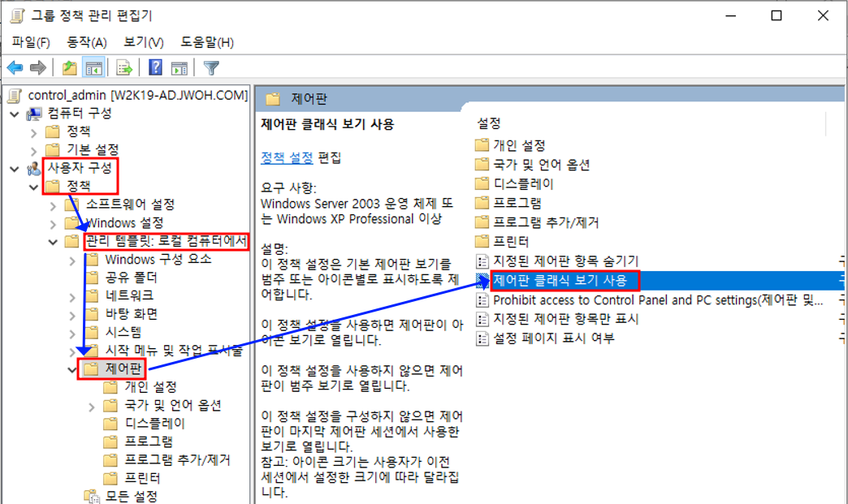Select 설정 페이지 표시 여부 policy
Viewport: 848px width, 504px height.
point(553,338)
